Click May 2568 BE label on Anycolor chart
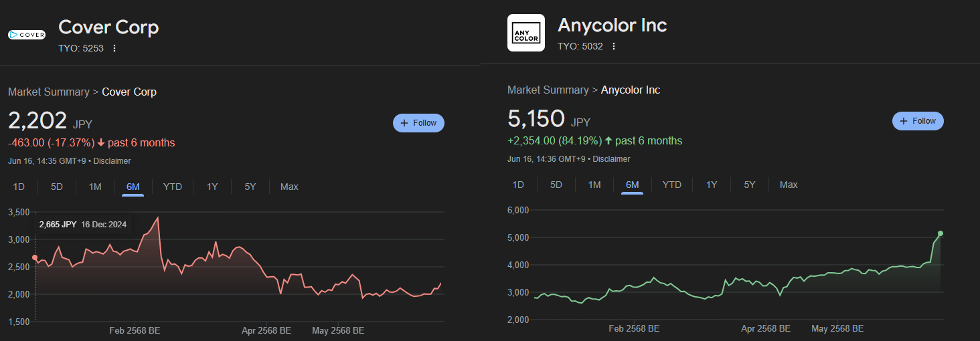Viewport: 980px width, 341px height. (x=837, y=328)
